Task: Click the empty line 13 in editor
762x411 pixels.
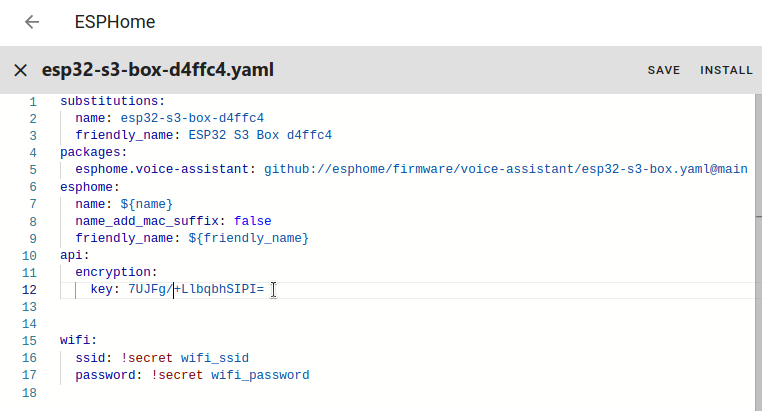Action: pyautogui.click(x=300, y=307)
